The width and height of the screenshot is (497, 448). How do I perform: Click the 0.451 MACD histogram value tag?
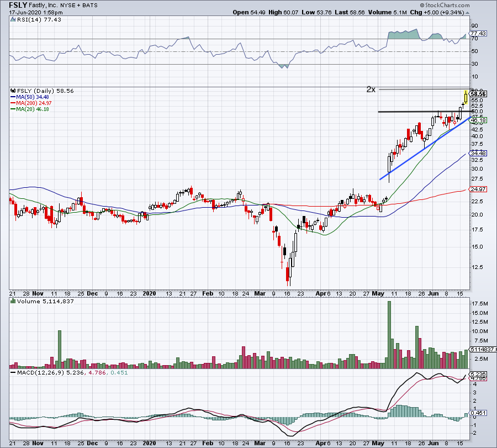478,413
